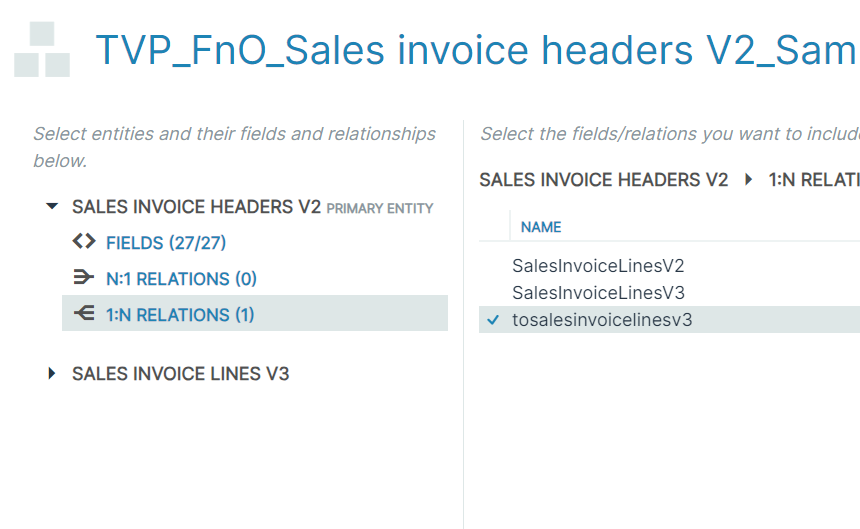Viewport: 860px width, 529px height.
Task: Sort by the NAME column header
Action: click(x=541, y=227)
